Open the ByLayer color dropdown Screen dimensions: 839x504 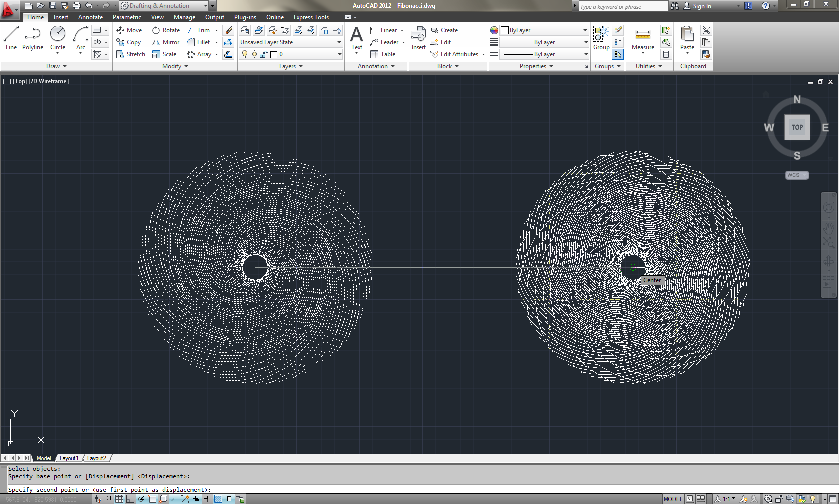coord(545,30)
